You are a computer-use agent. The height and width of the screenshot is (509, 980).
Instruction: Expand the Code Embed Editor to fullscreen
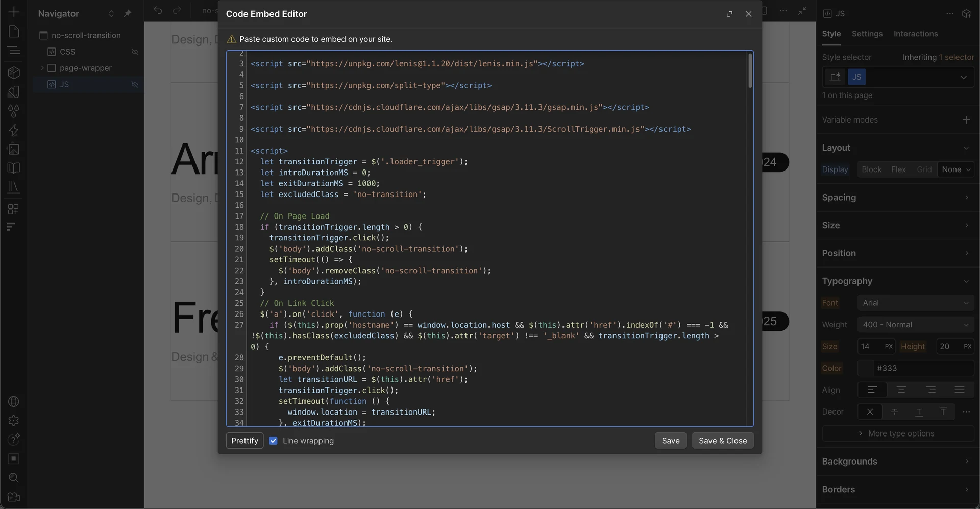729,14
